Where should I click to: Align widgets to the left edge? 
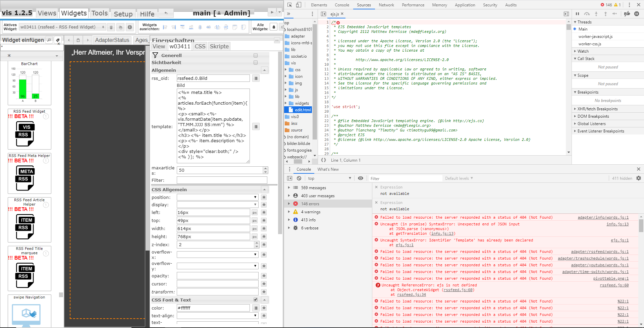point(165,27)
